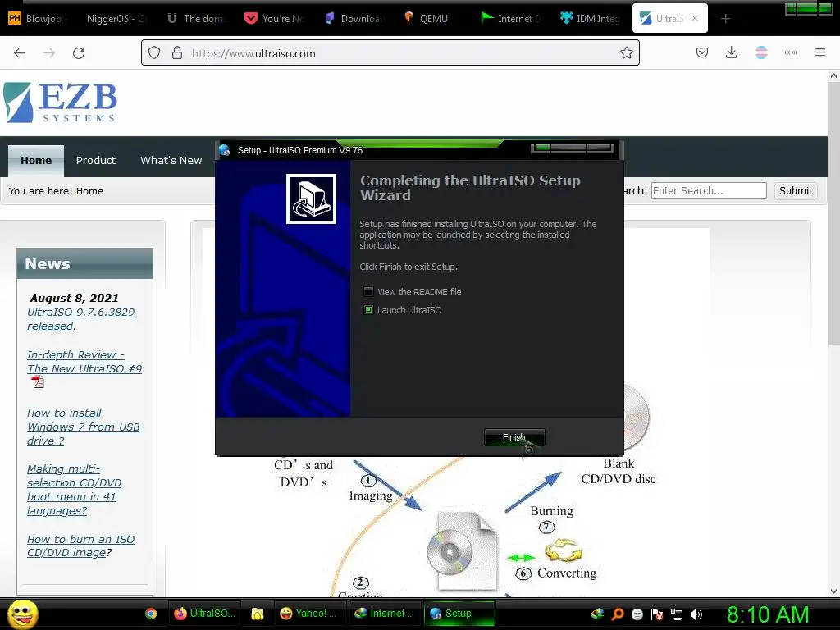Check the View the README file box
The width and height of the screenshot is (840, 630).
click(x=368, y=291)
